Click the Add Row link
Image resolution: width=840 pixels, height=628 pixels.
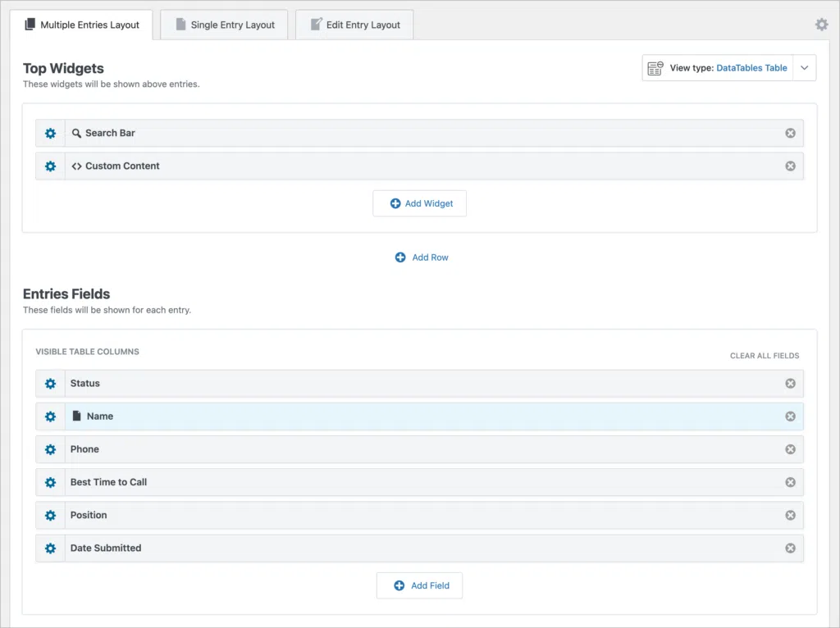[x=421, y=257]
